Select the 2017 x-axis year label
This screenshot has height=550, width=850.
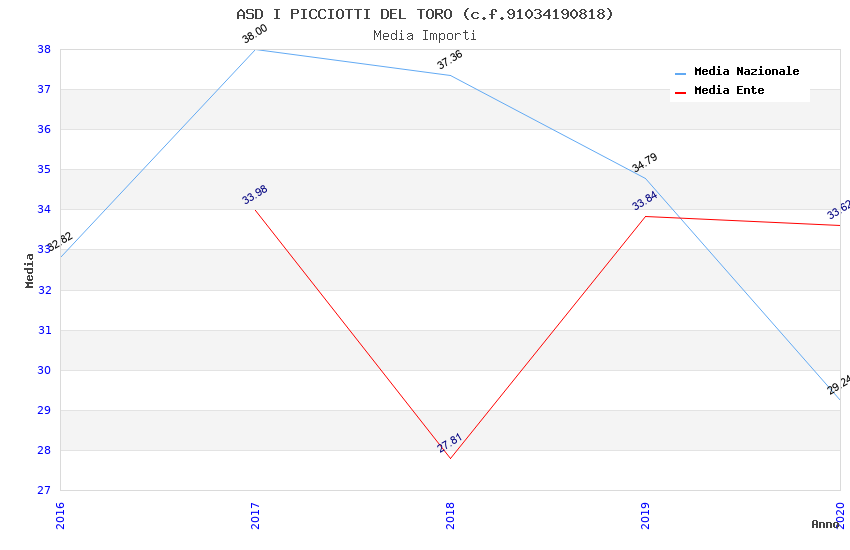[255, 515]
